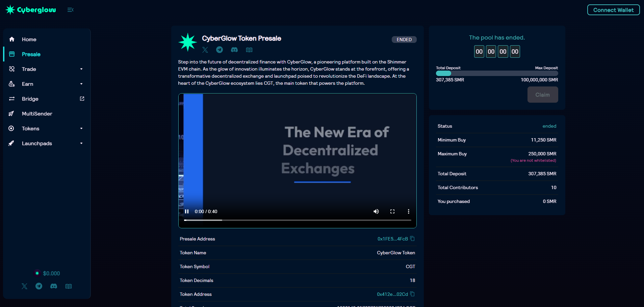Click the Tokens circle icon

click(11, 128)
